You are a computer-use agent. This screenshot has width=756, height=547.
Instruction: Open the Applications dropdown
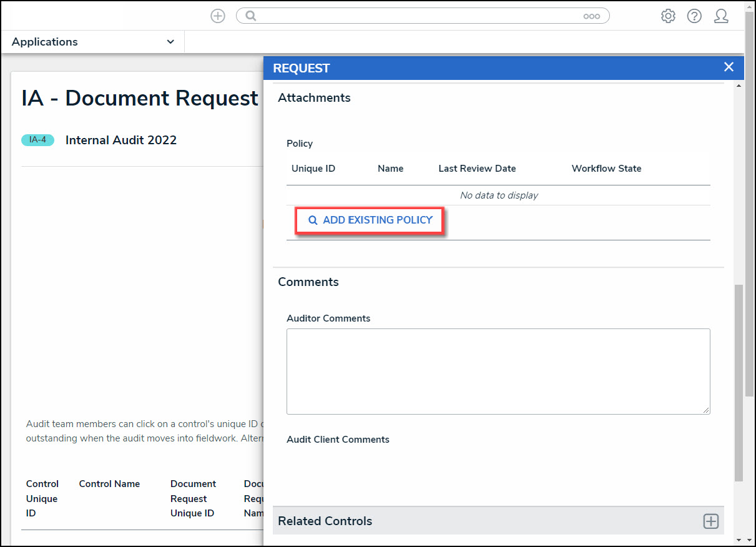(x=94, y=42)
